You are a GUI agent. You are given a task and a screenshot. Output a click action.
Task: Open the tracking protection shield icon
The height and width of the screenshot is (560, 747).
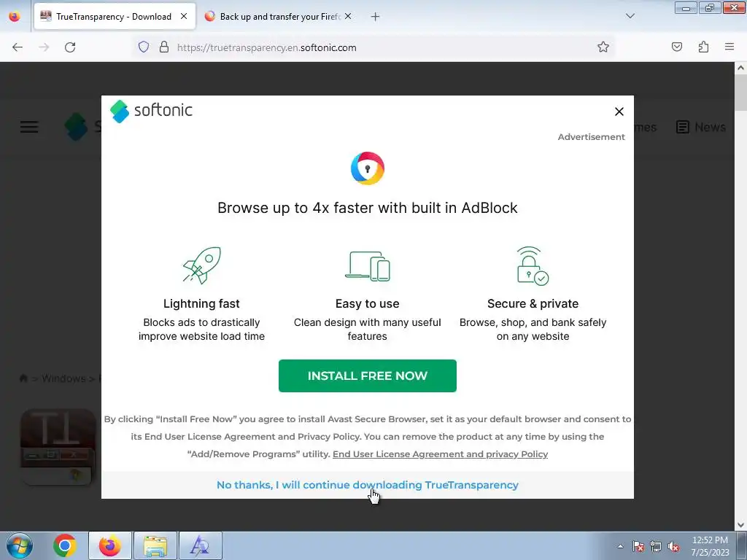point(144,47)
